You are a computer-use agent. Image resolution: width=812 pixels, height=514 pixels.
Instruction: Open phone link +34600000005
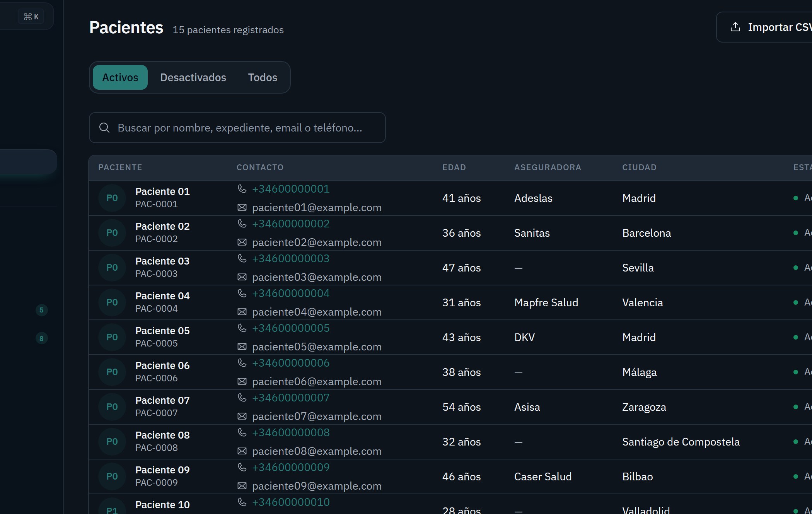coord(291,328)
